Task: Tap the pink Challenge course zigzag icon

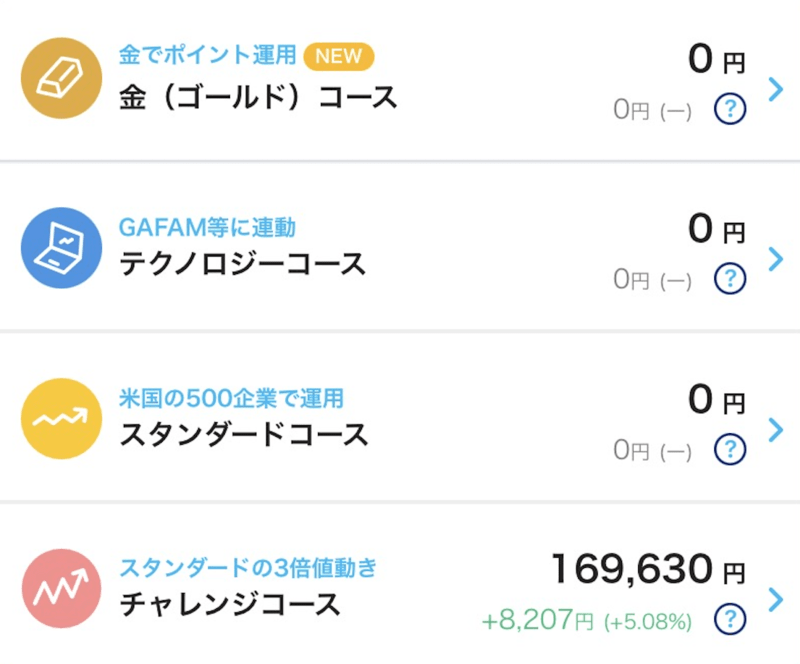Action: tap(61, 588)
